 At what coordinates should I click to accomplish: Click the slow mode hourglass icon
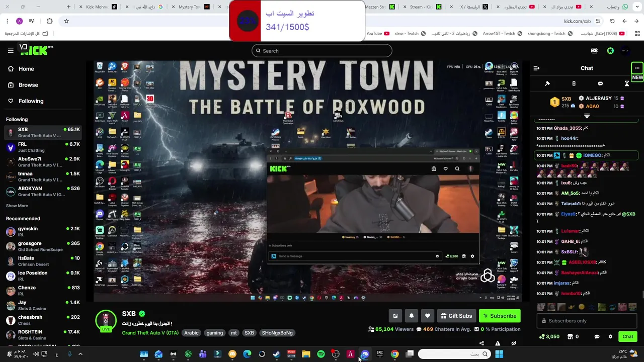click(x=627, y=83)
